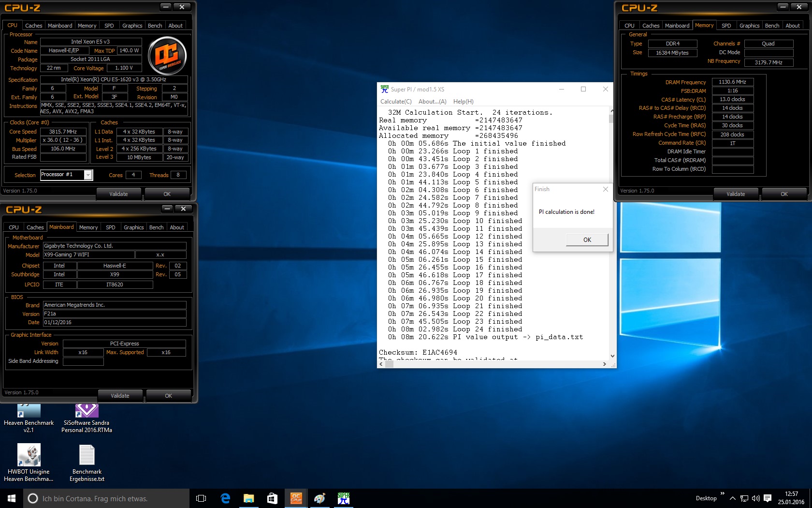Click the Checksum: E1AC4694 line
This screenshot has width=812, height=508.
coord(418,352)
